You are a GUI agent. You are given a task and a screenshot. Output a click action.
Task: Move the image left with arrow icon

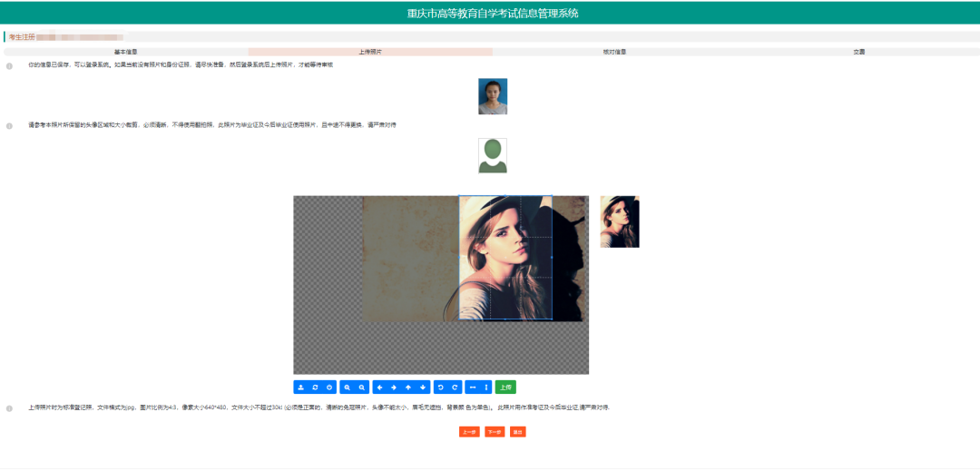[379, 387]
